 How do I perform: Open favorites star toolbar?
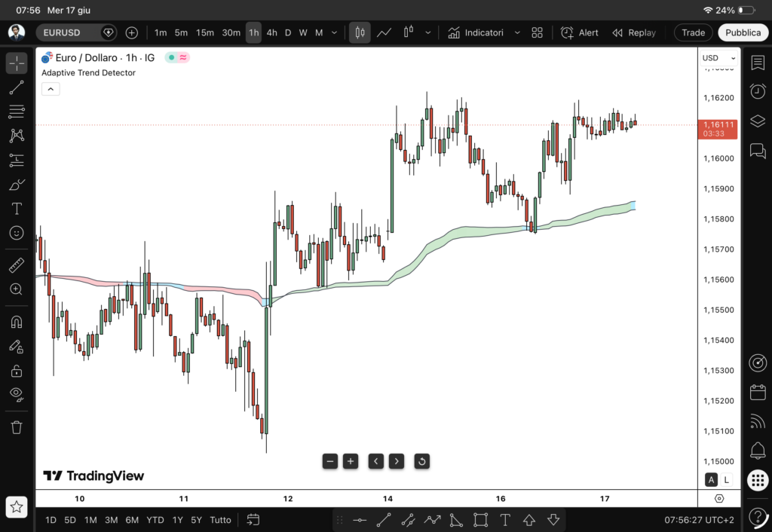click(x=17, y=506)
